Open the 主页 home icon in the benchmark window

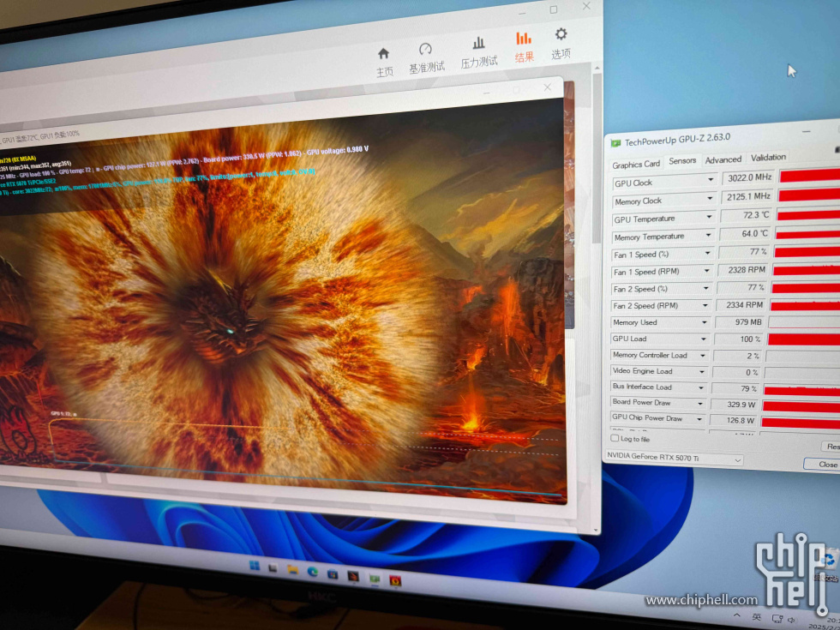[x=384, y=54]
